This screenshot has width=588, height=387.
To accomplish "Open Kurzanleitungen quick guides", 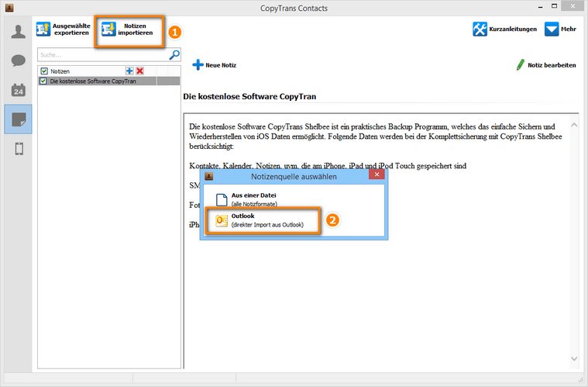I will pos(504,29).
